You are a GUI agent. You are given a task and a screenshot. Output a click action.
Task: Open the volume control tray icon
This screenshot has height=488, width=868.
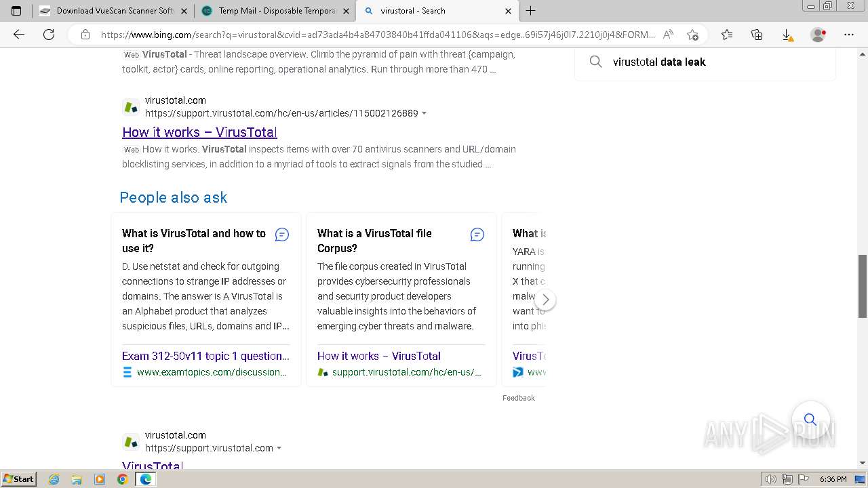pyautogui.click(x=771, y=479)
